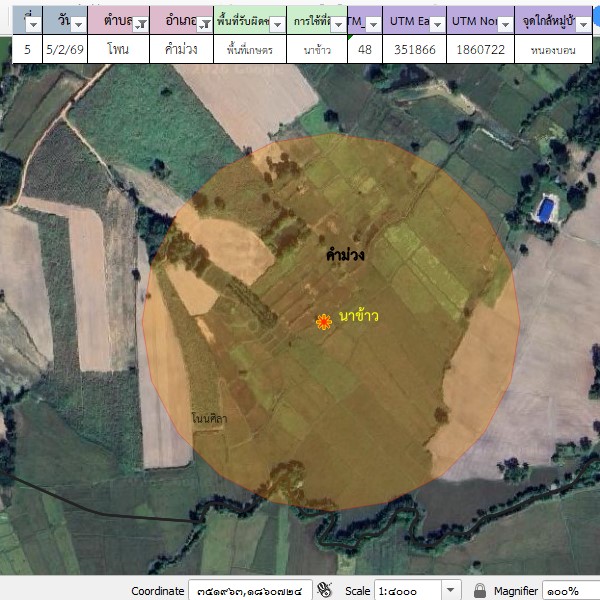Open filter for การใช้ที่ดิน column

click(x=338, y=23)
